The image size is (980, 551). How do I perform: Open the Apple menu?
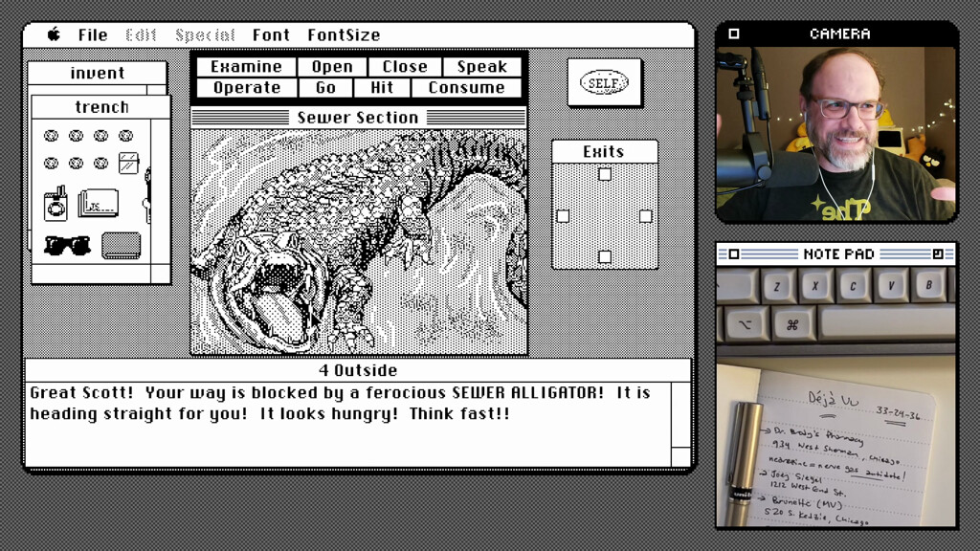(54, 35)
